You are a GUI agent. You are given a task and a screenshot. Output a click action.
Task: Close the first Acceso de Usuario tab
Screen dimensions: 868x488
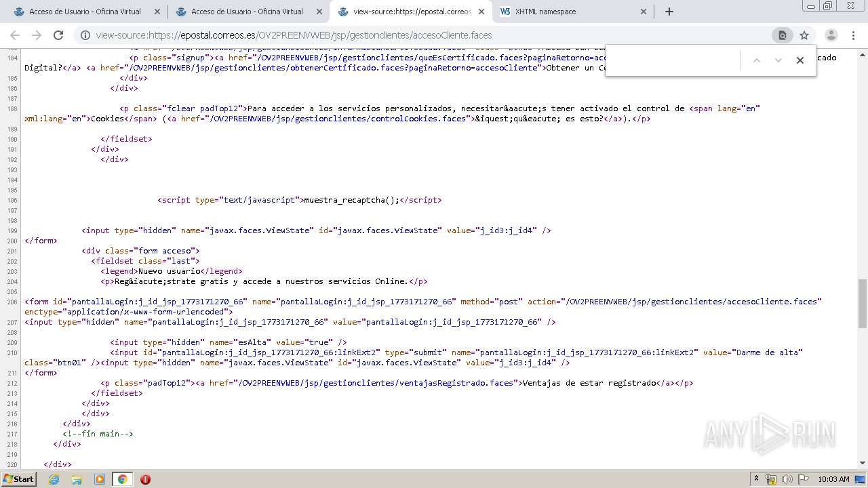(x=157, y=12)
